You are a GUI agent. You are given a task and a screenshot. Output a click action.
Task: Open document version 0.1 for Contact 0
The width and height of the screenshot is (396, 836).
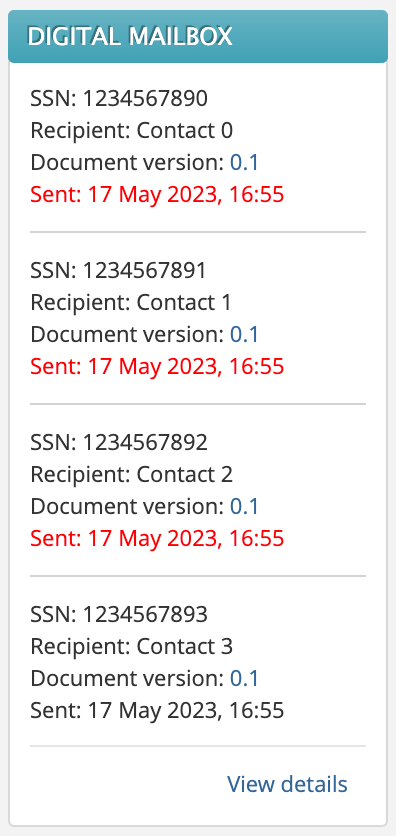244,163
